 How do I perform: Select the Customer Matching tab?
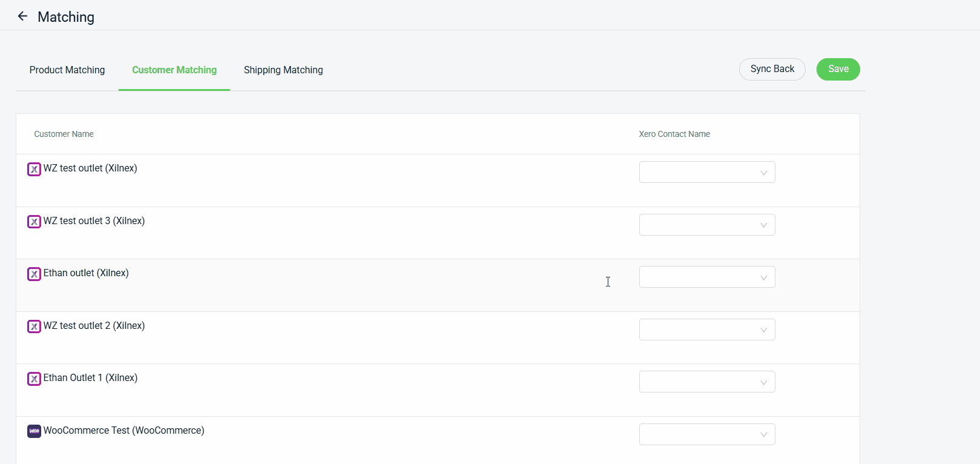(x=174, y=70)
